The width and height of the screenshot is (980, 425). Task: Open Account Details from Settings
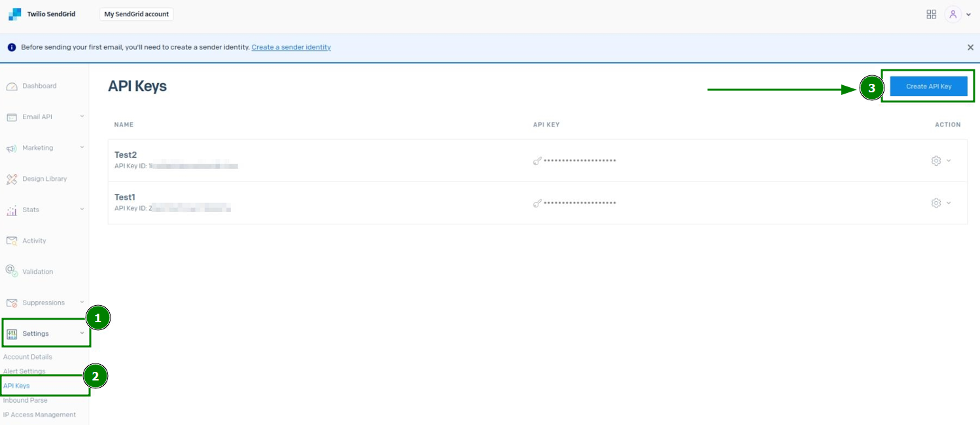(27, 357)
